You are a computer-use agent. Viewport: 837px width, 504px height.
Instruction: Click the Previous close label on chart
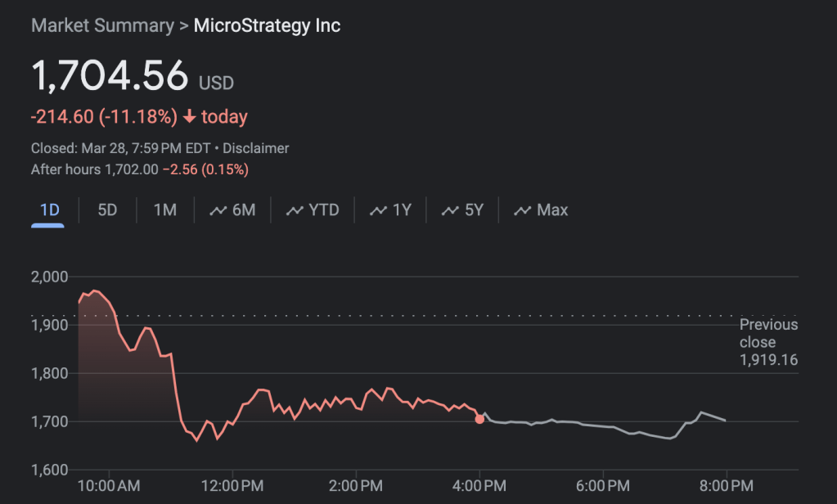[x=768, y=333]
